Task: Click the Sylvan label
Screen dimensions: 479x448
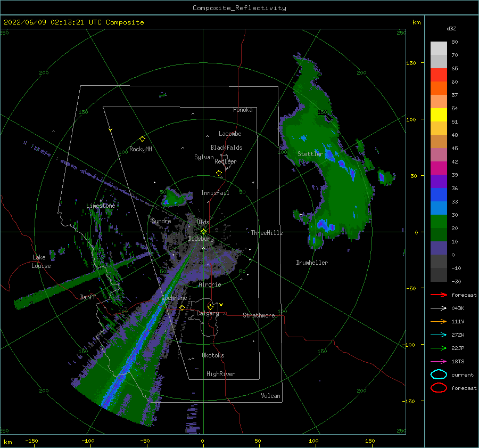Action: pos(204,157)
